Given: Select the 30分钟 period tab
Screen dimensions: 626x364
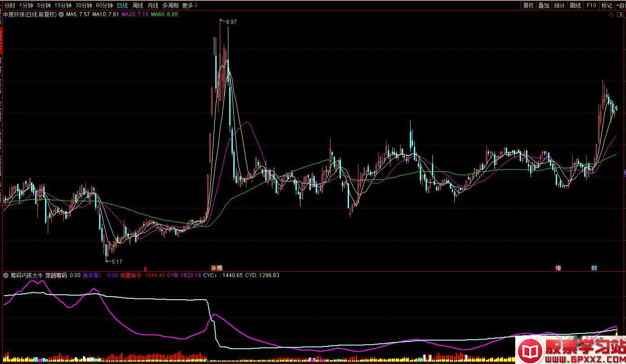Looking at the screenshot, I should click(84, 5).
